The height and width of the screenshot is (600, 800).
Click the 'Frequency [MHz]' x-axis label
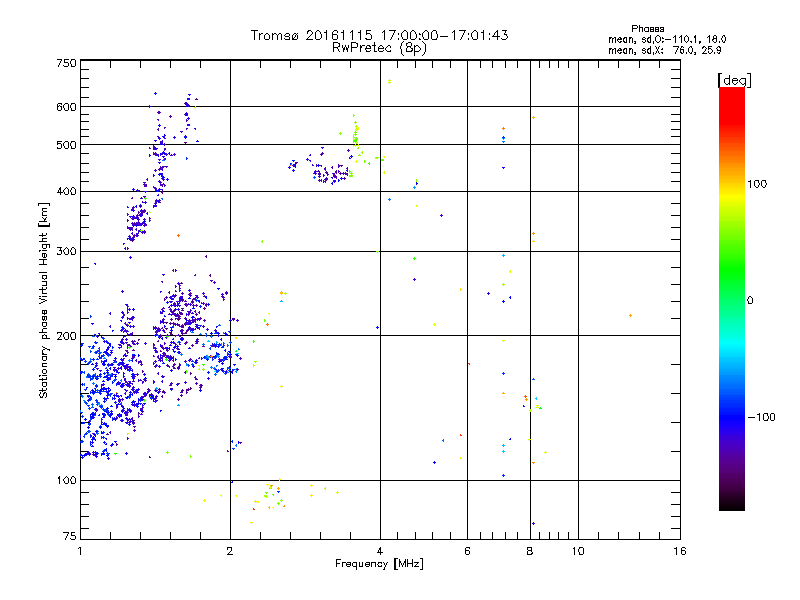(379, 564)
